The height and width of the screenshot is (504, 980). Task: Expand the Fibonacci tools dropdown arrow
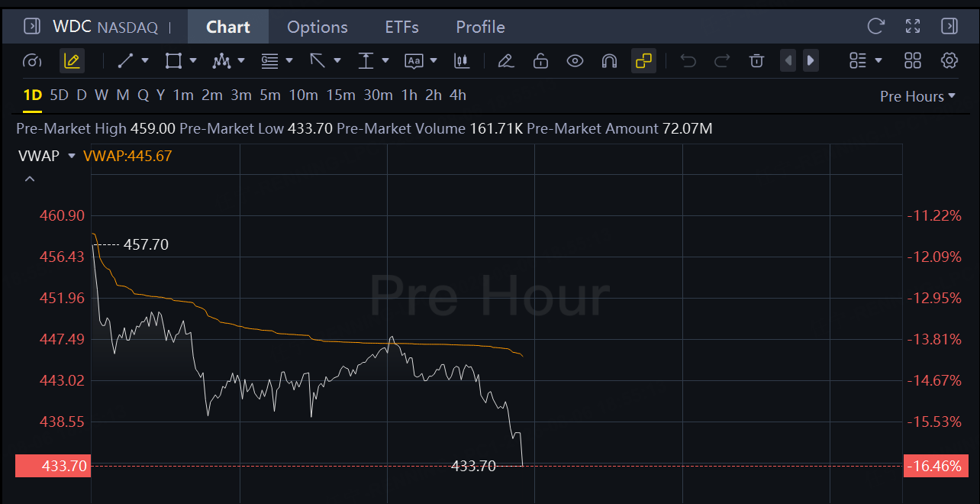[289, 60]
